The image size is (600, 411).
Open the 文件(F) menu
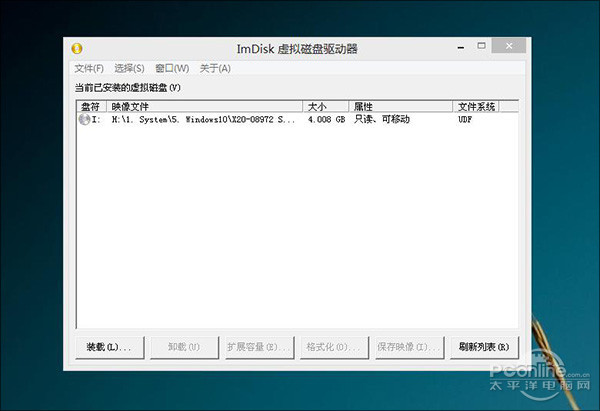88,68
